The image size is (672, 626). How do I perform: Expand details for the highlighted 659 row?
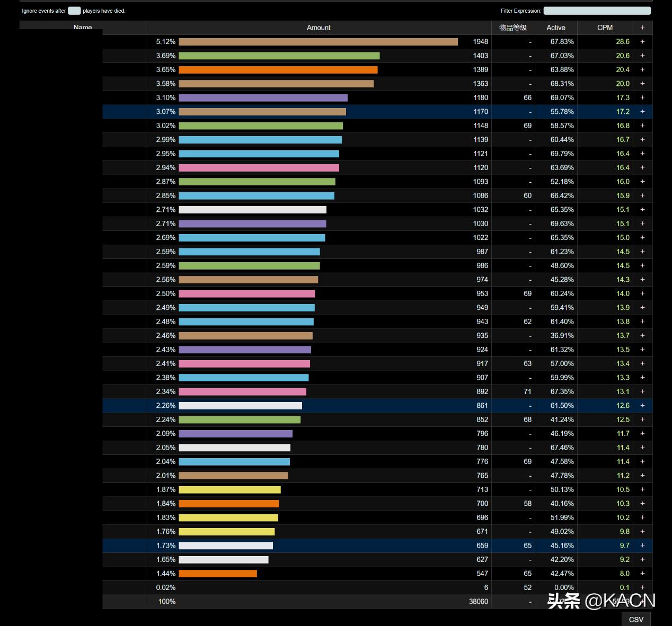tap(642, 545)
